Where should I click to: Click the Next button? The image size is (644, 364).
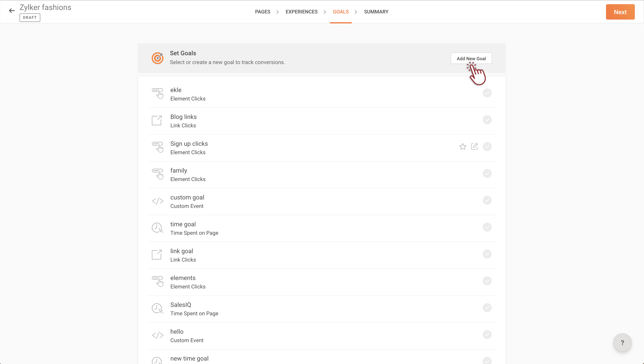tap(620, 12)
